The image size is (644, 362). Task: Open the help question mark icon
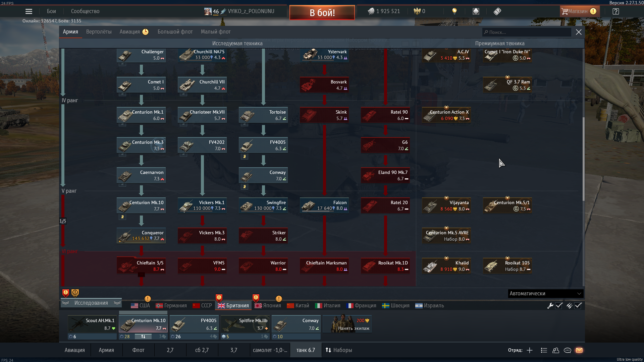[x=616, y=11]
